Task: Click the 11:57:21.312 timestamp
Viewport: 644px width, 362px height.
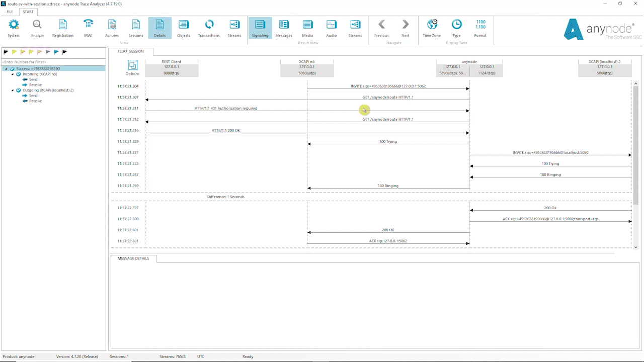Action: click(x=128, y=120)
